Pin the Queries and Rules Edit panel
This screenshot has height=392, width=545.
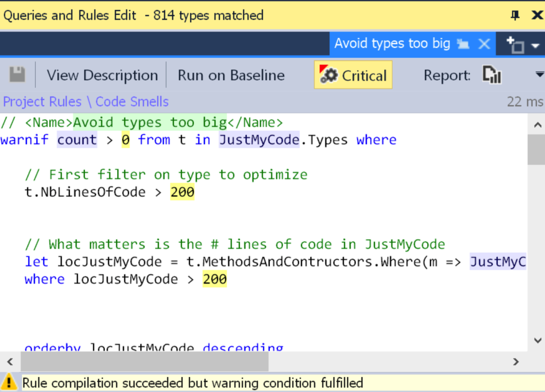click(515, 15)
